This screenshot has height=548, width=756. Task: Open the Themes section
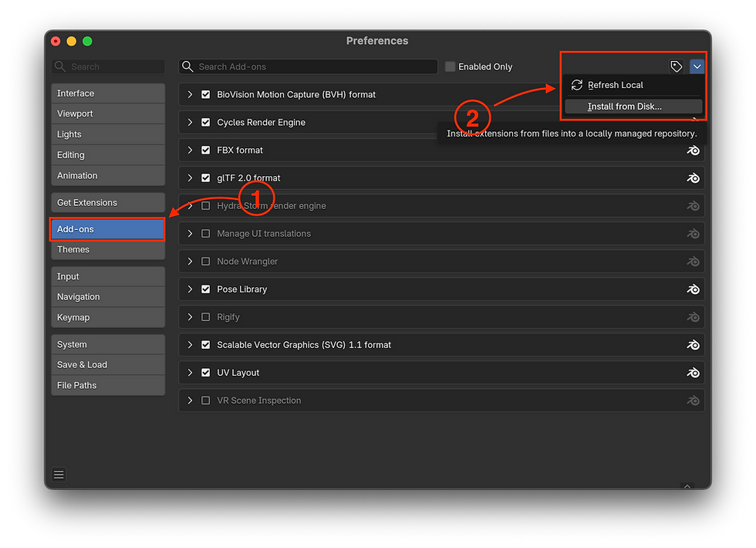click(x=108, y=250)
